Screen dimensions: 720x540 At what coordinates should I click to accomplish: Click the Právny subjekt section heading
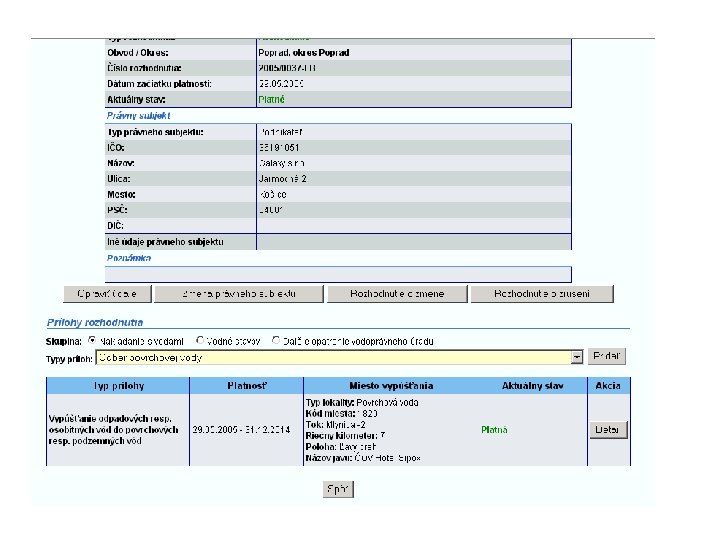[x=138, y=116]
